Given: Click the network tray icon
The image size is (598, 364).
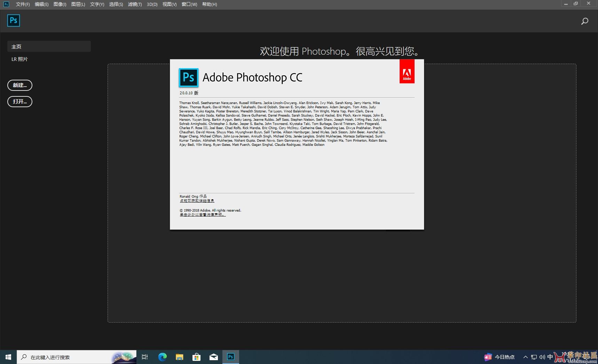Looking at the screenshot, I should [x=534, y=357].
